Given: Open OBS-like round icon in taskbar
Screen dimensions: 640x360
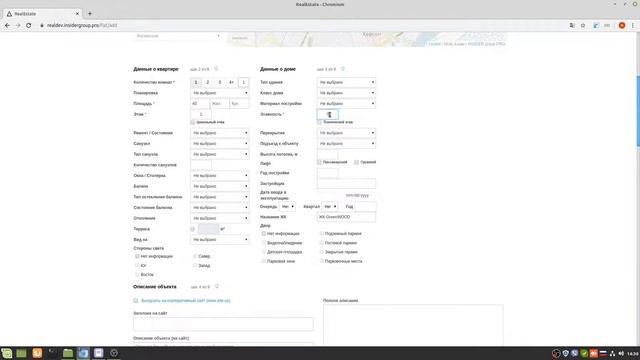Looking at the screenshot, I should coord(114,353).
